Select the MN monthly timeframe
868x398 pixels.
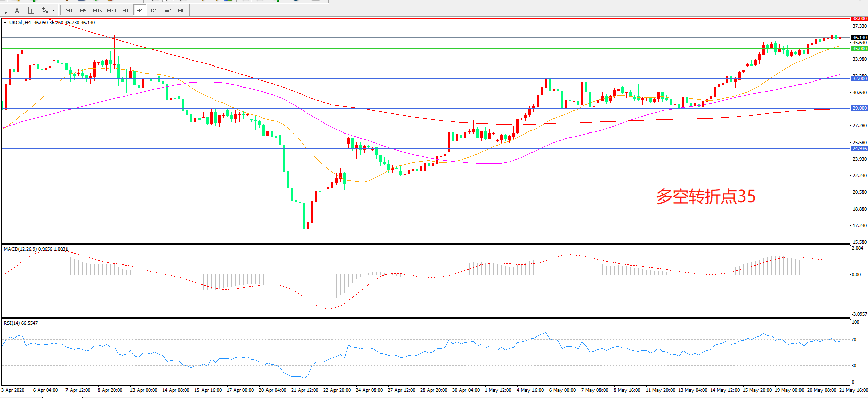tap(182, 10)
